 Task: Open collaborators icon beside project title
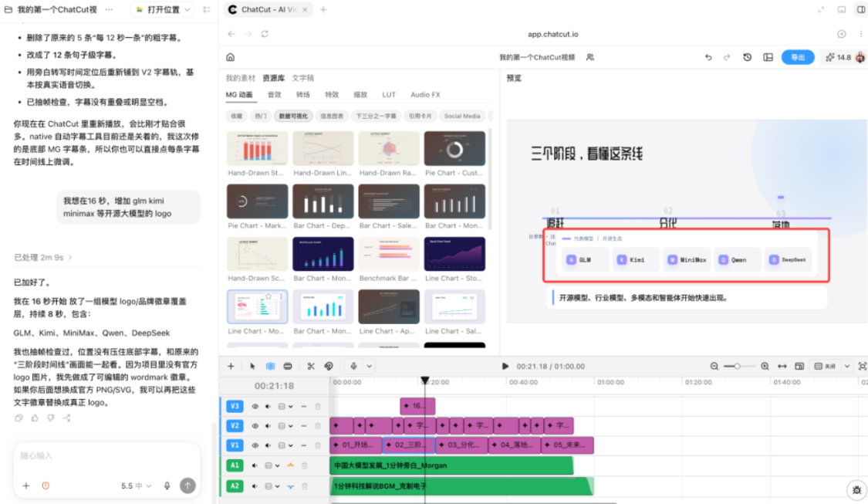pos(590,57)
